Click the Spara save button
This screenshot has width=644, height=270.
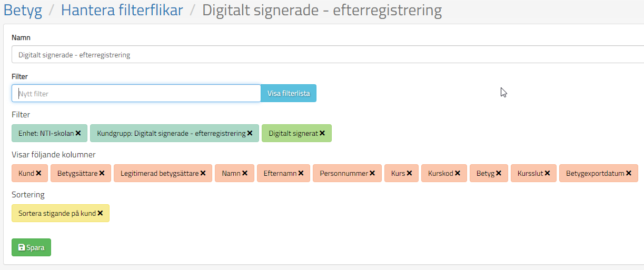pyautogui.click(x=31, y=247)
